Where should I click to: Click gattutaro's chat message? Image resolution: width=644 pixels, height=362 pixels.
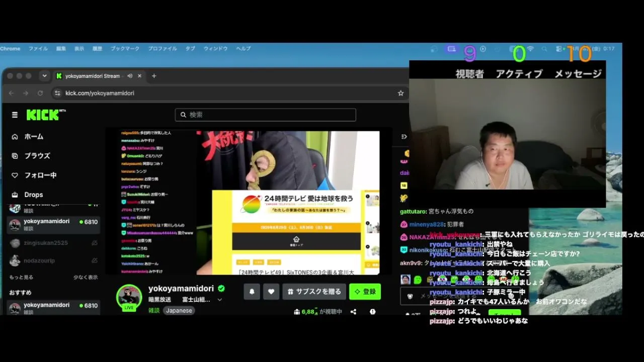[x=437, y=212]
